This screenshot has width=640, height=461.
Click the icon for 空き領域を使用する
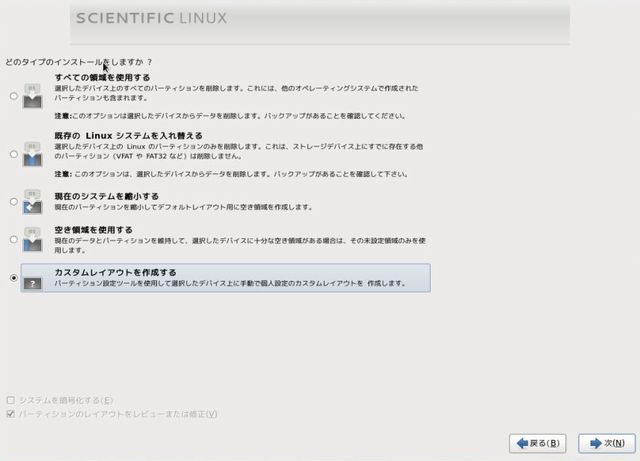point(33,238)
